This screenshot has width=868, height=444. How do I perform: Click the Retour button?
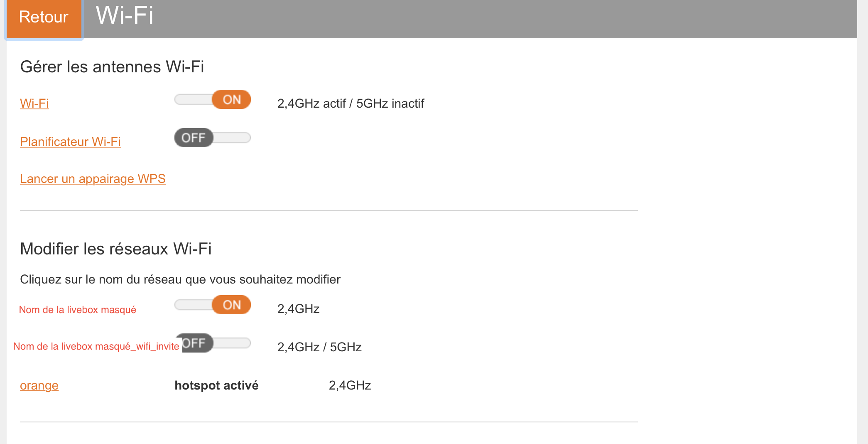43,17
